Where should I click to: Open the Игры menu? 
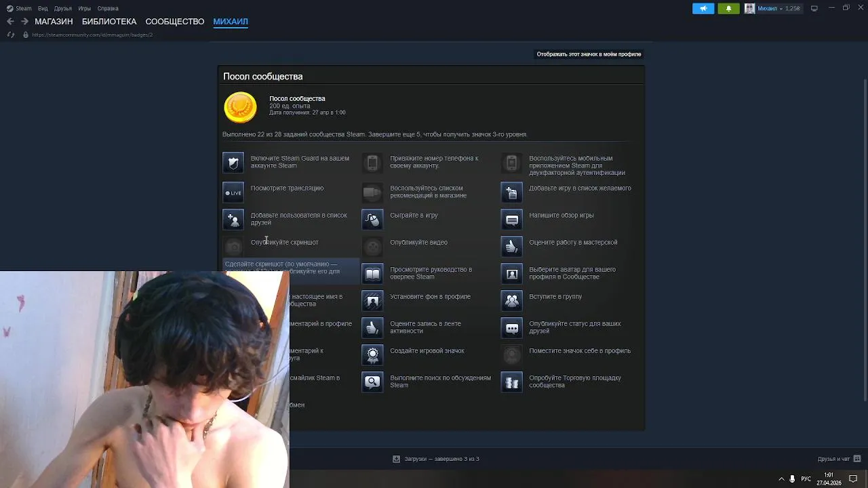pos(85,8)
